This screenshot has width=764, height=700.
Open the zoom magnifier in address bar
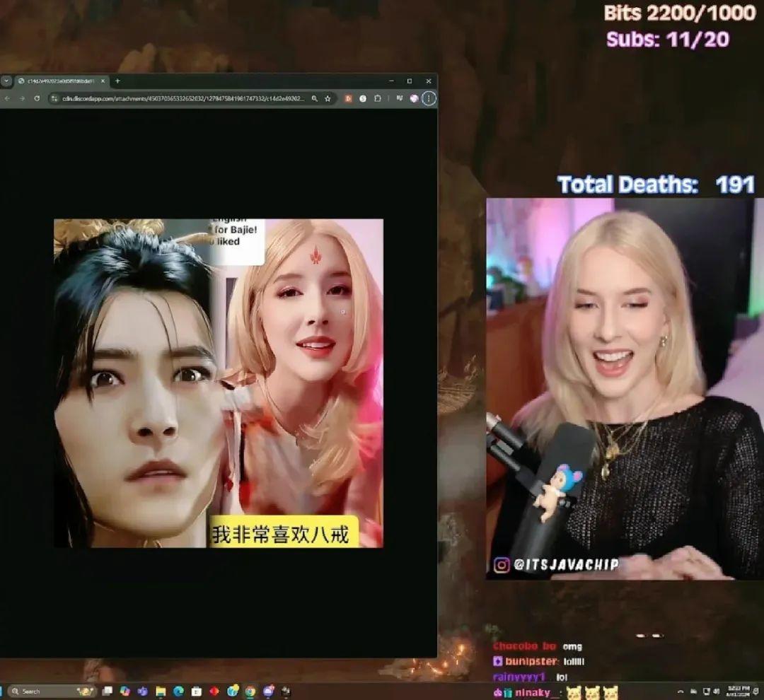click(x=315, y=98)
